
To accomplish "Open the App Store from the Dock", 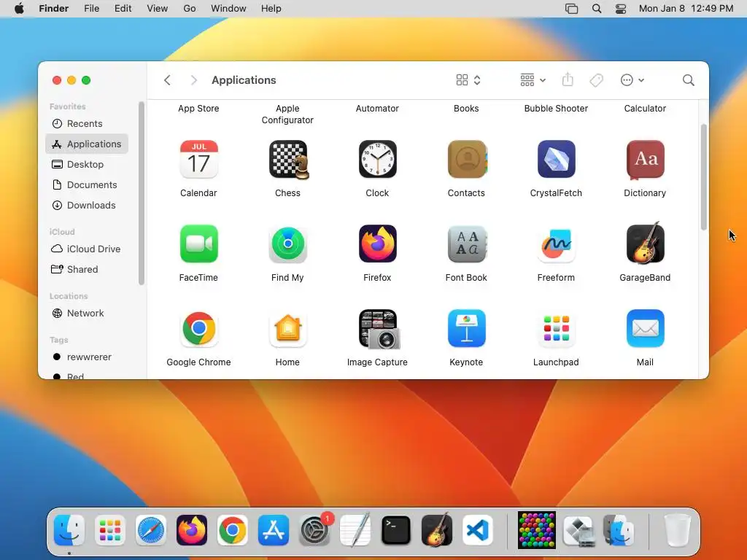I will tap(274, 530).
